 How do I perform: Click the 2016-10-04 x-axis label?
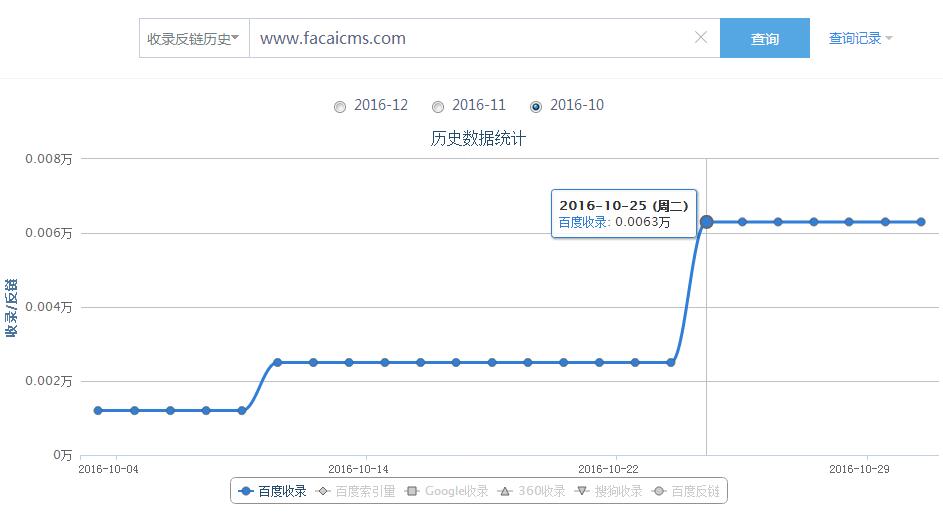[108, 469]
